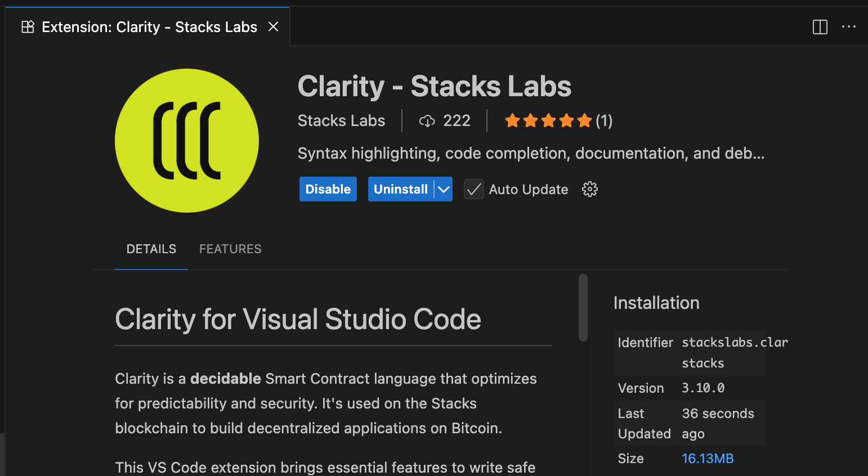The height and width of the screenshot is (476, 868).
Task: Click the version number 3.10.0
Action: (703, 388)
